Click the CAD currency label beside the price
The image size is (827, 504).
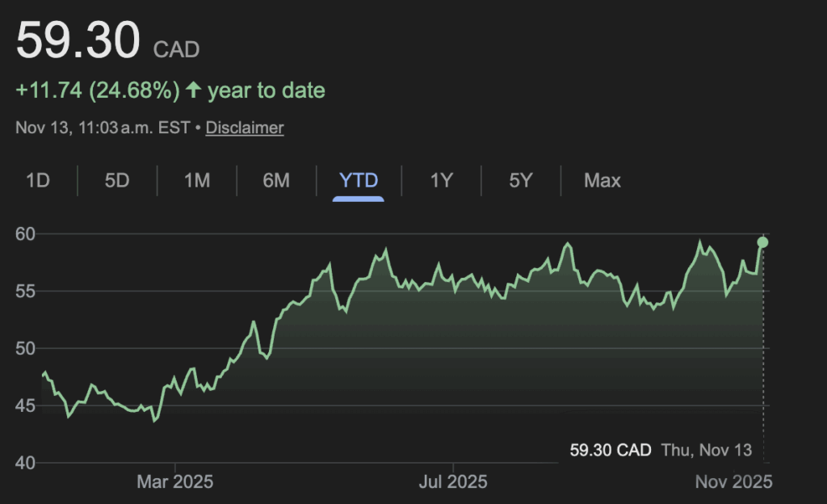[x=177, y=49]
